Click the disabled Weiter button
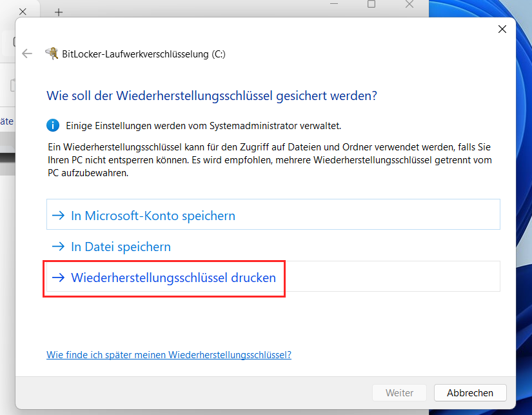This screenshot has width=532, height=415. 399,393
